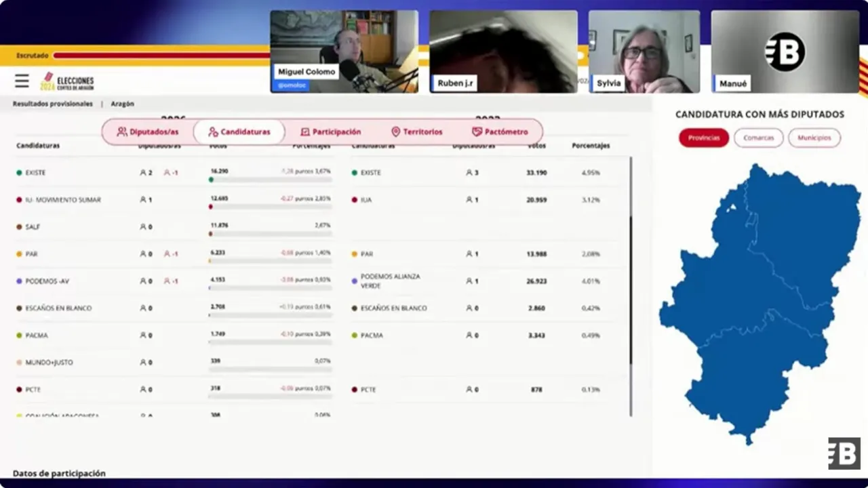Click IUA in the right table
This screenshot has height=488, width=868.
coord(366,200)
